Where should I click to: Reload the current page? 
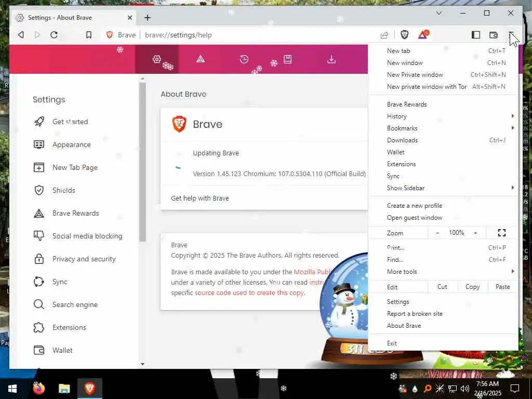pos(54,35)
